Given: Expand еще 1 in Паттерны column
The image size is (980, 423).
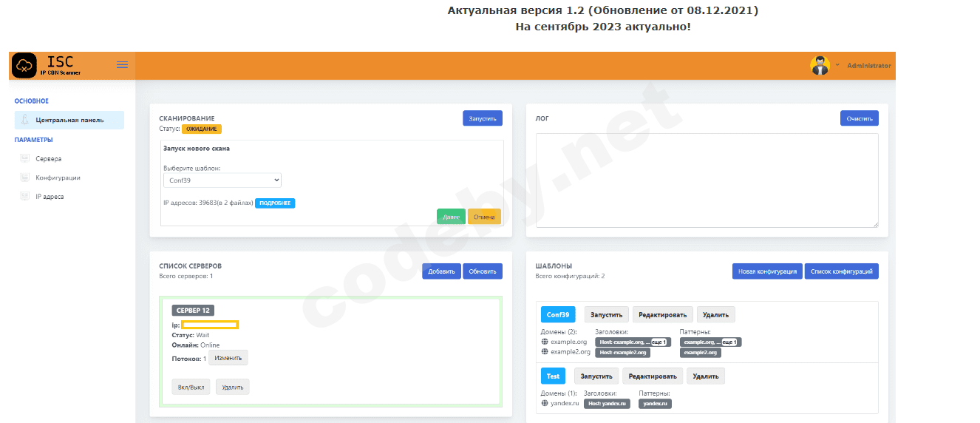Looking at the screenshot, I should 729,342.
